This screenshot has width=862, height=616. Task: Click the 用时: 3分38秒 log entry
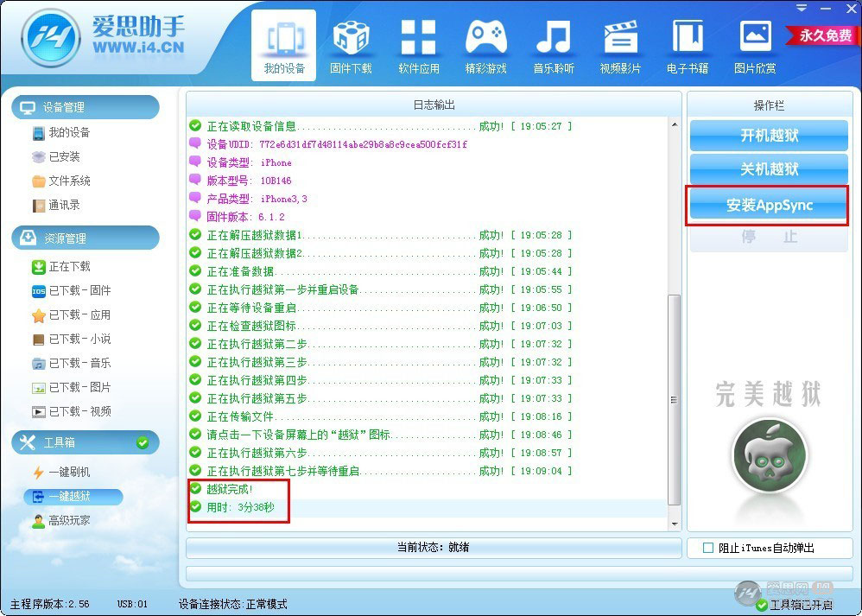[x=231, y=507]
